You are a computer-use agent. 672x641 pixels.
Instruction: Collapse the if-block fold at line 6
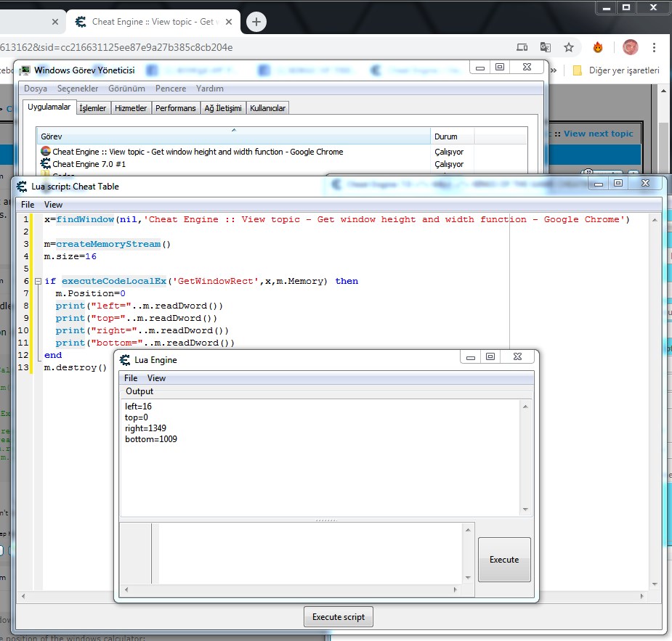pos(36,281)
